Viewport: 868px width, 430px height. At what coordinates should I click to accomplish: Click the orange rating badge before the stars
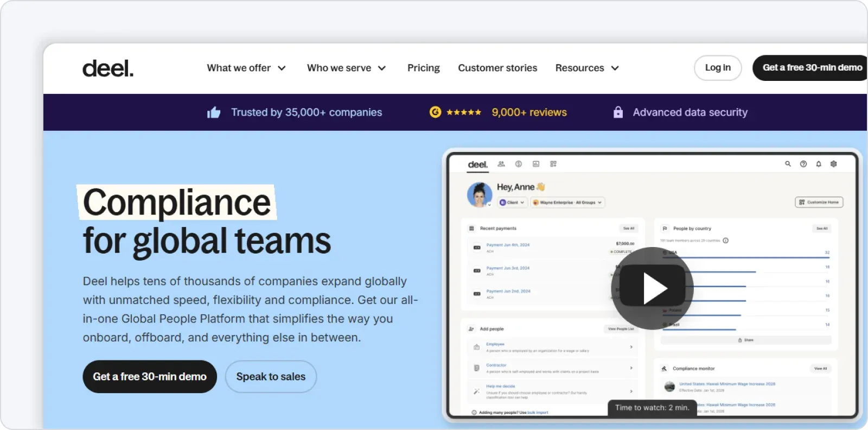coord(435,112)
